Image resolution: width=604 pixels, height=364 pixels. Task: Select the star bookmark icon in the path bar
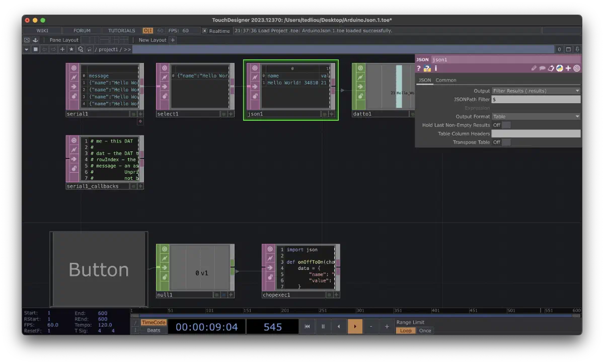click(x=71, y=49)
